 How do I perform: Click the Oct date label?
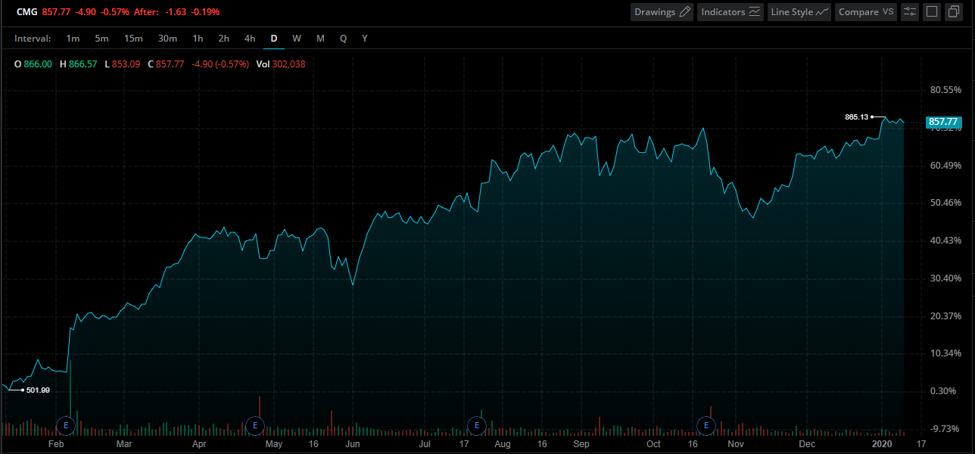[x=653, y=444]
